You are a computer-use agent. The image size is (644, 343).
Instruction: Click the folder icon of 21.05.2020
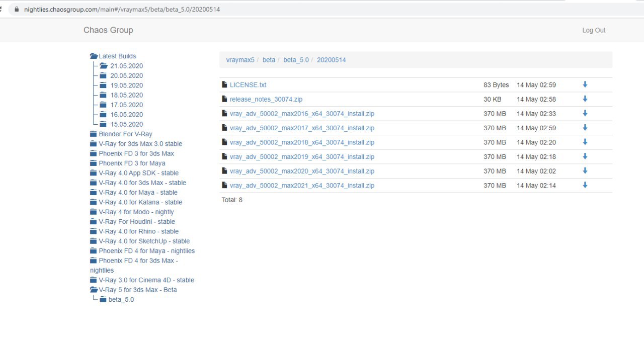click(104, 66)
